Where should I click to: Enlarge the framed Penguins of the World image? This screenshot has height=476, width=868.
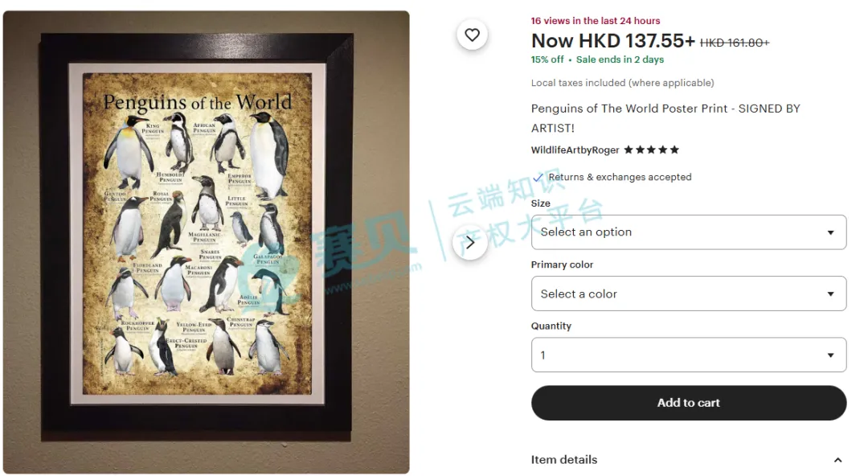coord(206,242)
